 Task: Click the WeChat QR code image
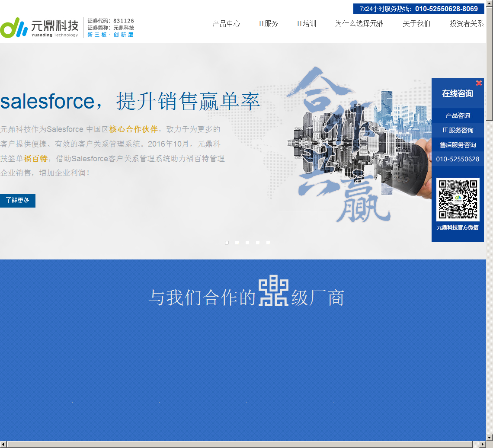[x=458, y=199]
